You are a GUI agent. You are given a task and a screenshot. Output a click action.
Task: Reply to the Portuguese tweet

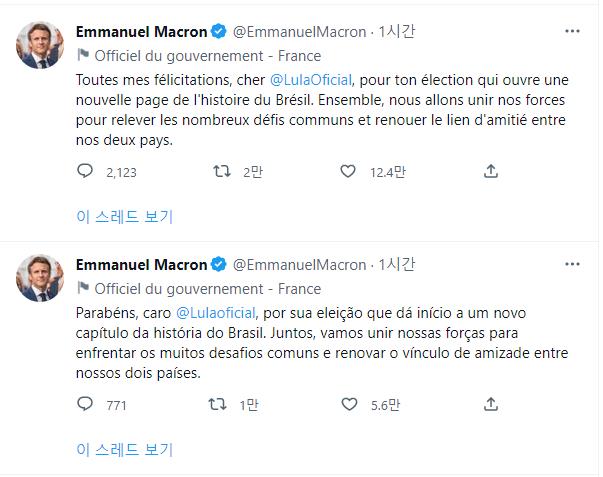(x=85, y=404)
